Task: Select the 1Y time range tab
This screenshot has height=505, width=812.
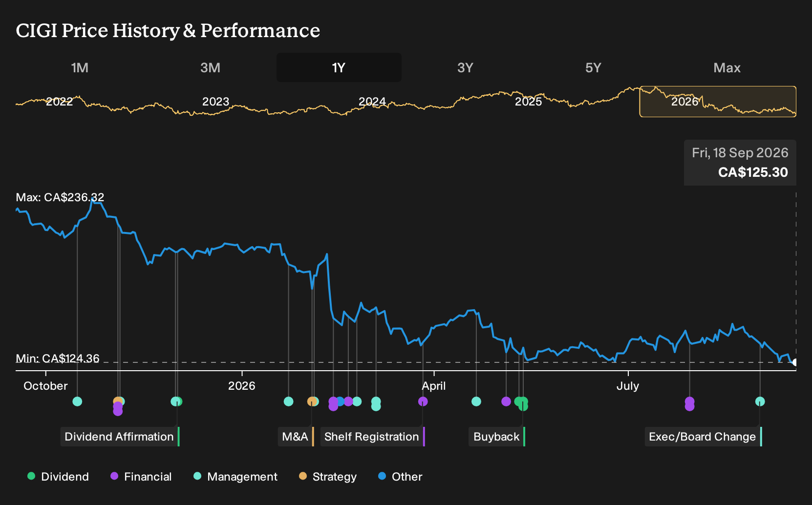Action: (339, 67)
